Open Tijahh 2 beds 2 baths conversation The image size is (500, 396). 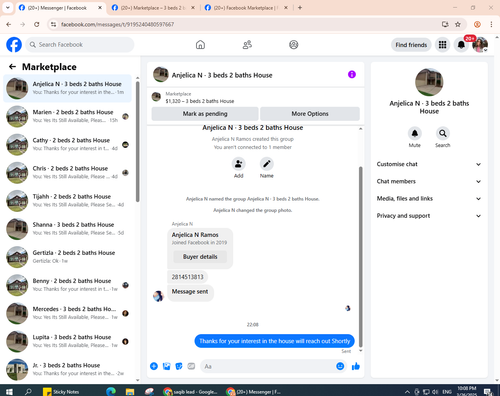pyautogui.click(x=67, y=200)
